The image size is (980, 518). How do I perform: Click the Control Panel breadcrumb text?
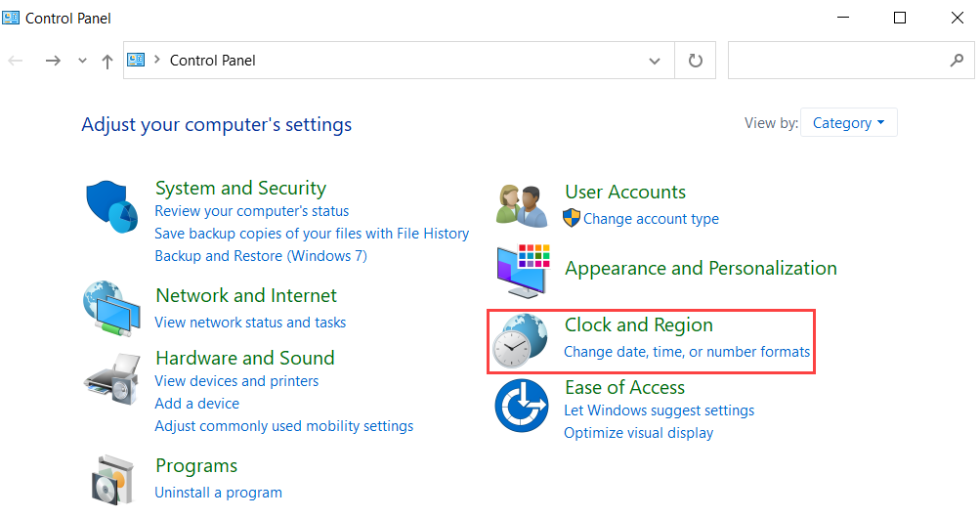point(212,61)
